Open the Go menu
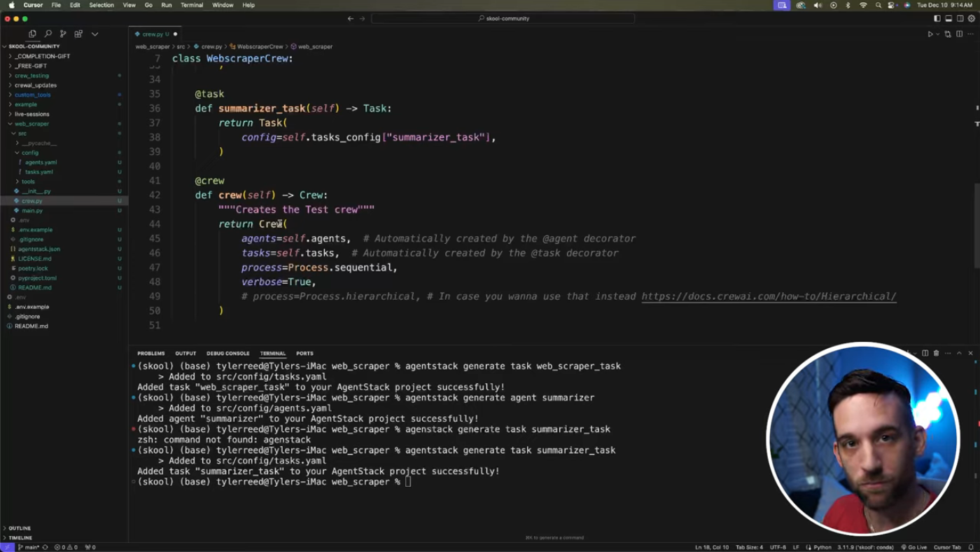This screenshot has width=980, height=552. (x=148, y=5)
